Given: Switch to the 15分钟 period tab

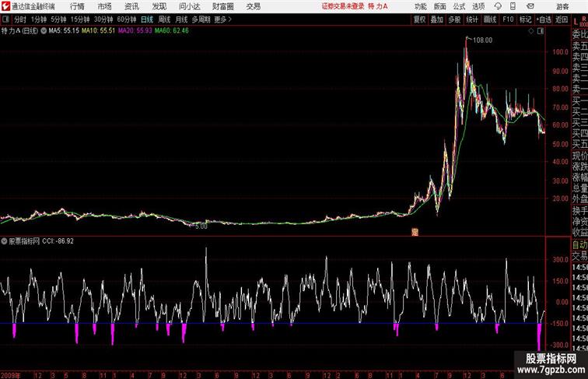Looking at the screenshot, I should [80, 19].
